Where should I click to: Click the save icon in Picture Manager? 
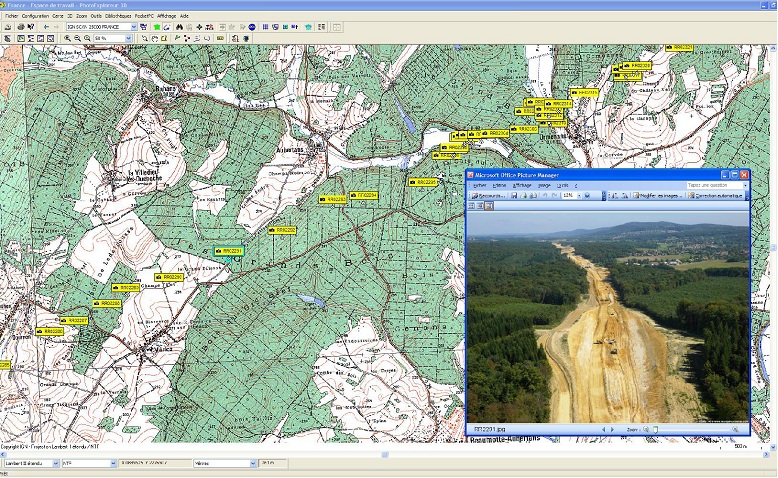514,196
